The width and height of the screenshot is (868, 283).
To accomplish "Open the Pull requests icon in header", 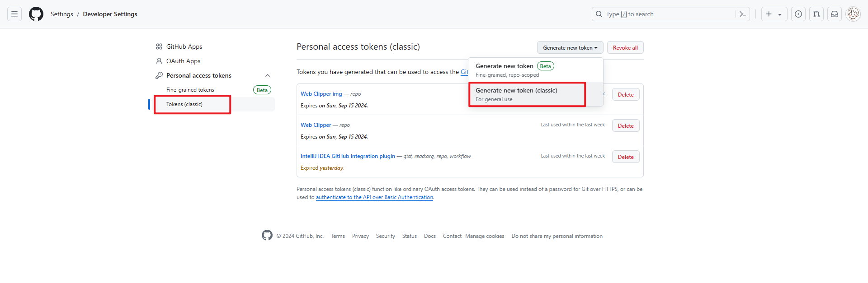I will point(816,14).
